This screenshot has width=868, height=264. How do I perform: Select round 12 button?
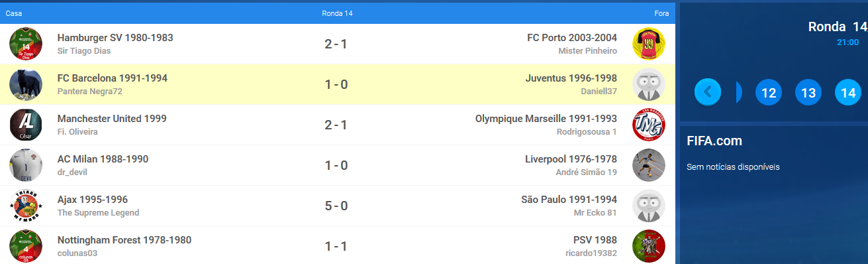point(769,92)
